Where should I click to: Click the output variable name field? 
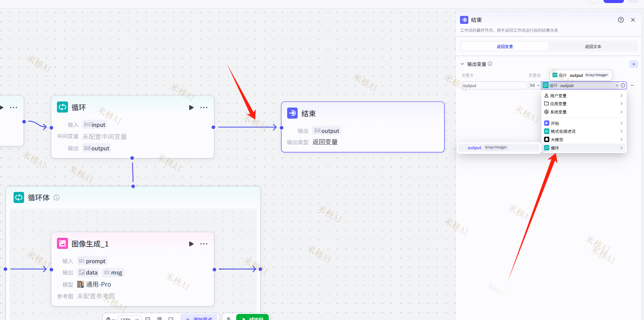coord(494,86)
